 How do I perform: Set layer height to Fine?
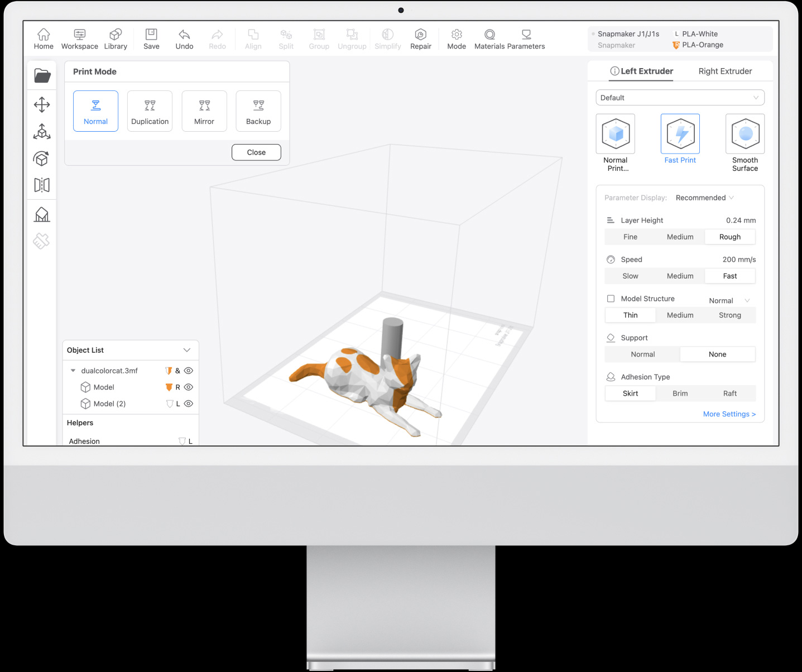click(630, 237)
